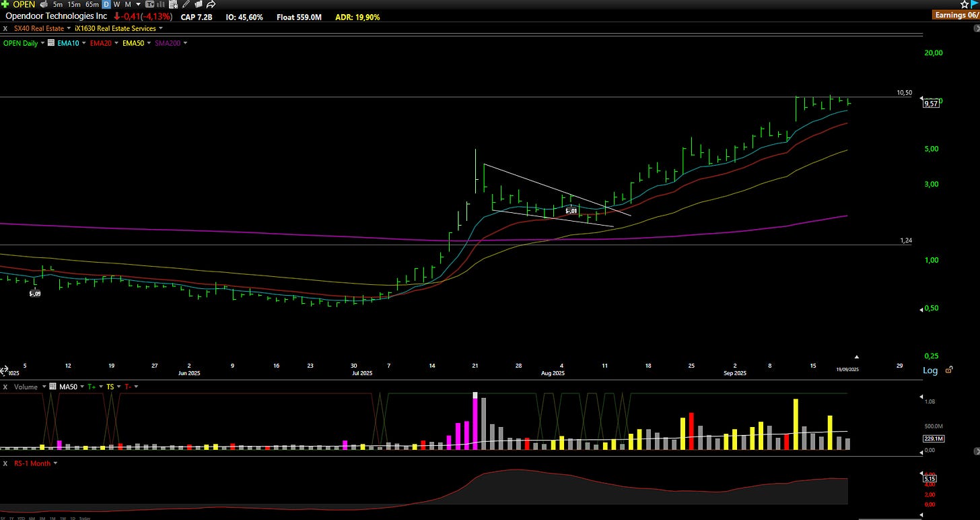Click the Earnings date badge
The image size is (980, 520).
pos(956,14)
